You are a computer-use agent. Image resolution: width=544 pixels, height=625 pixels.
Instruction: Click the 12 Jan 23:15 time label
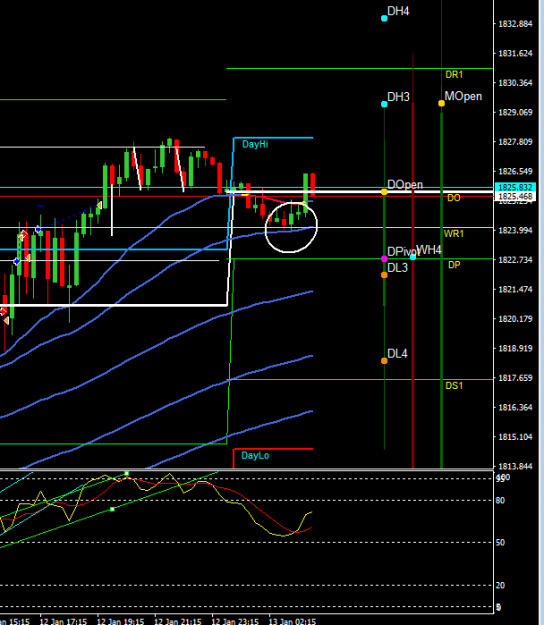(235, 621)
